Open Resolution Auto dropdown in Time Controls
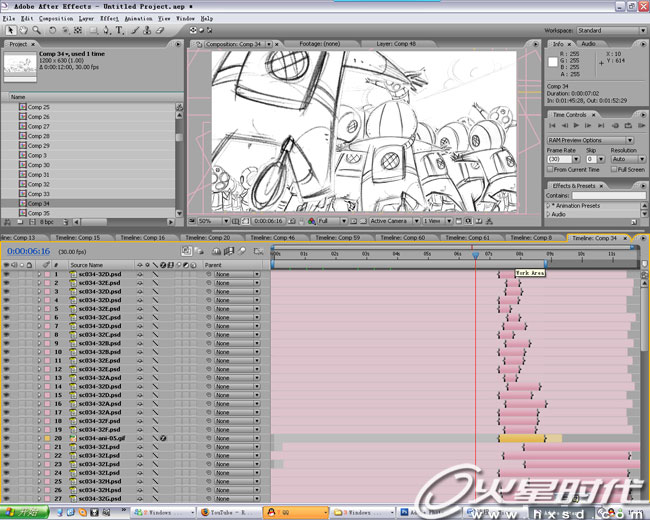The width and height of the screenshot is (650, 520). click(x=628, y=159)
